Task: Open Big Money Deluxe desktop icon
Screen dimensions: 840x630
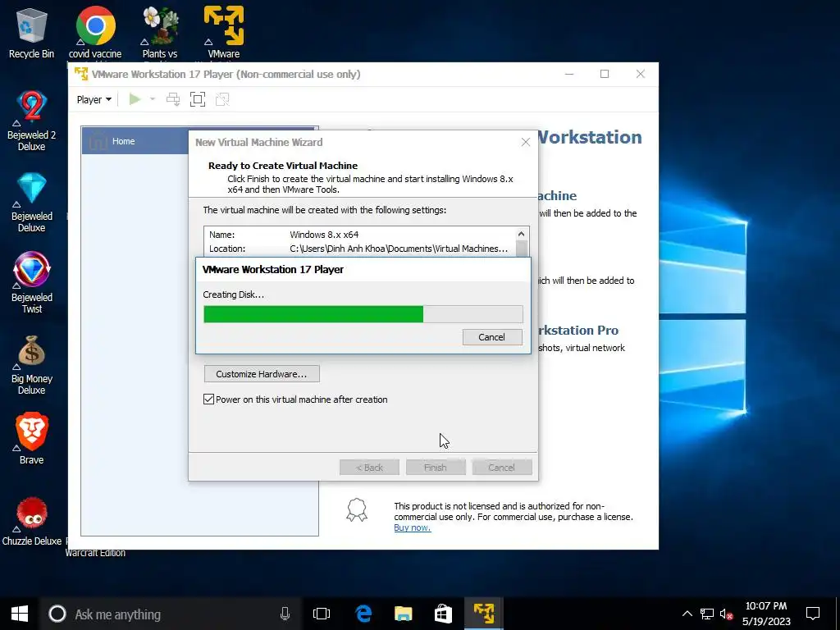Action: (31, 365)
